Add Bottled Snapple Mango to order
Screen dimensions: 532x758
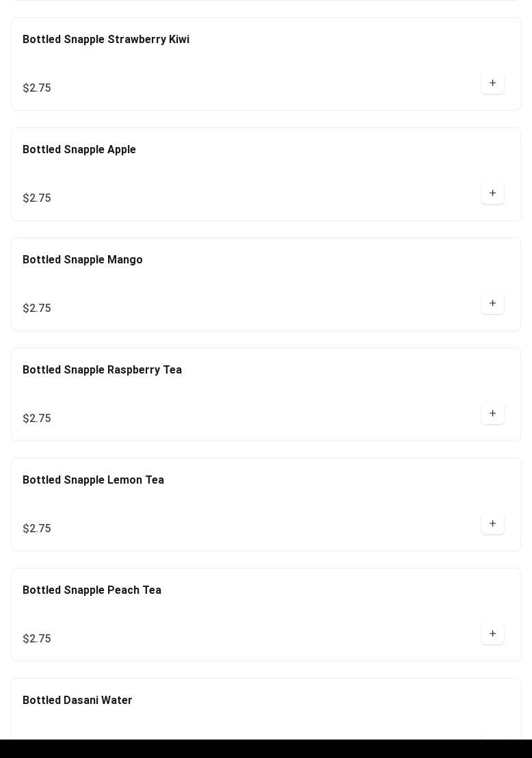492,304
